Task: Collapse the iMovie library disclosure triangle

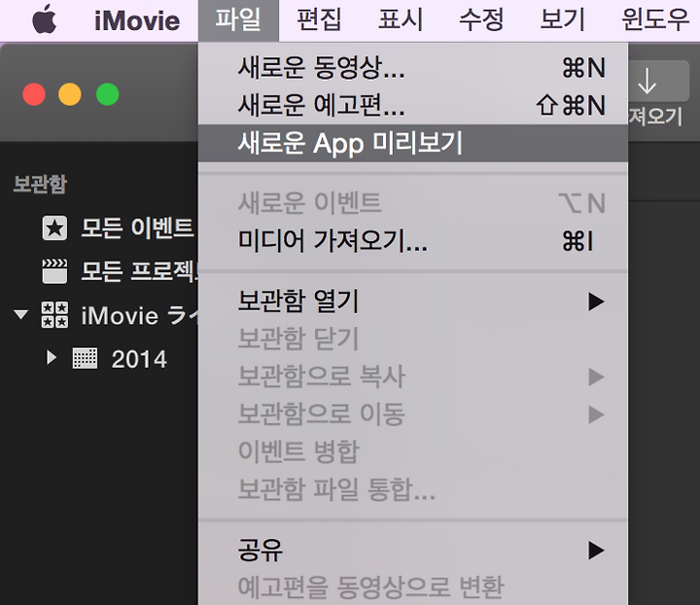Action: [21, 315]
